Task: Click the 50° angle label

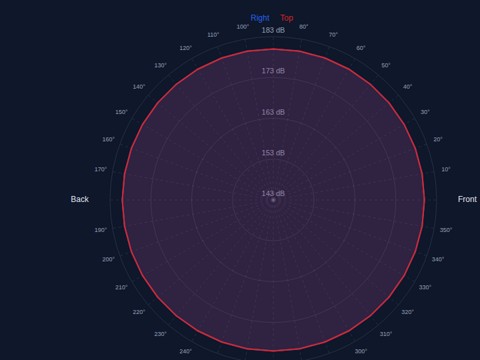Action: click(386, 65)
